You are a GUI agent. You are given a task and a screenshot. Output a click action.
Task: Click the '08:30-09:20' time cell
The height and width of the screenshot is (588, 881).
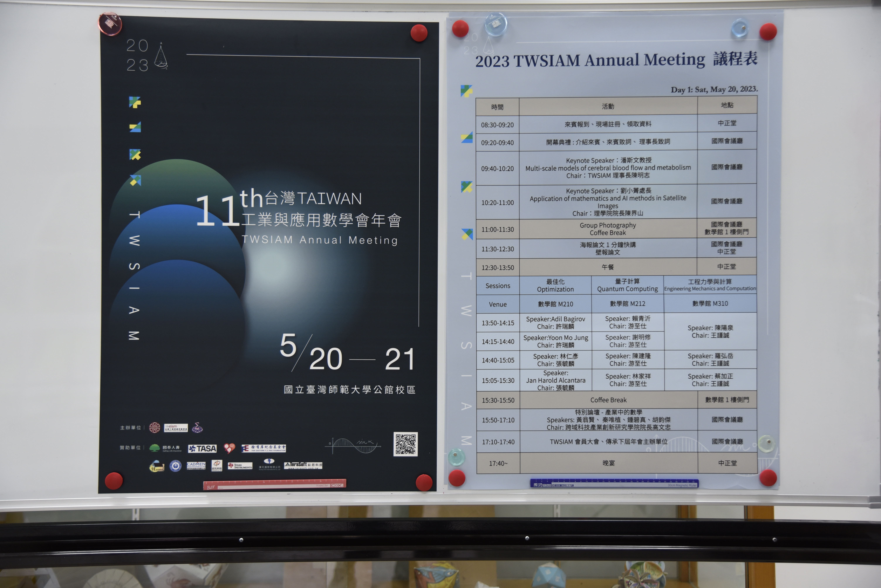497,125
